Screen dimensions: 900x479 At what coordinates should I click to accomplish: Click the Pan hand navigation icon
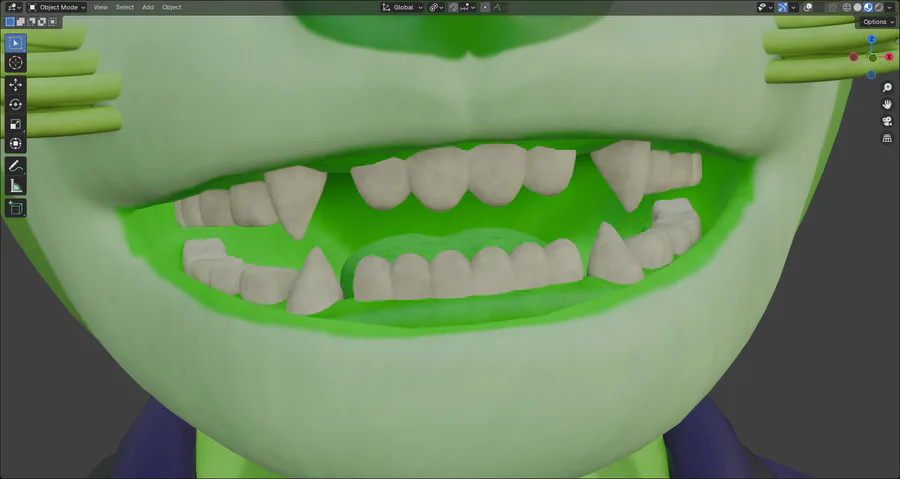click(x=887, y=104)
